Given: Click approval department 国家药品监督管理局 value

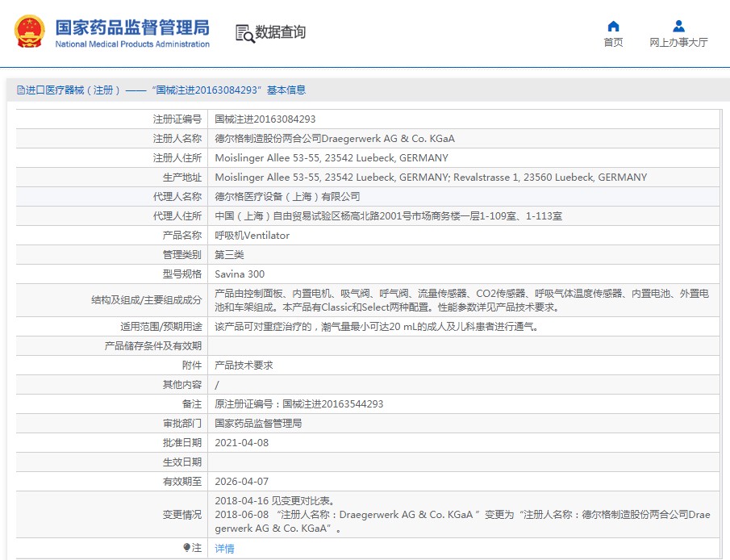Looking at the screenshot, I should pos(258,424).
